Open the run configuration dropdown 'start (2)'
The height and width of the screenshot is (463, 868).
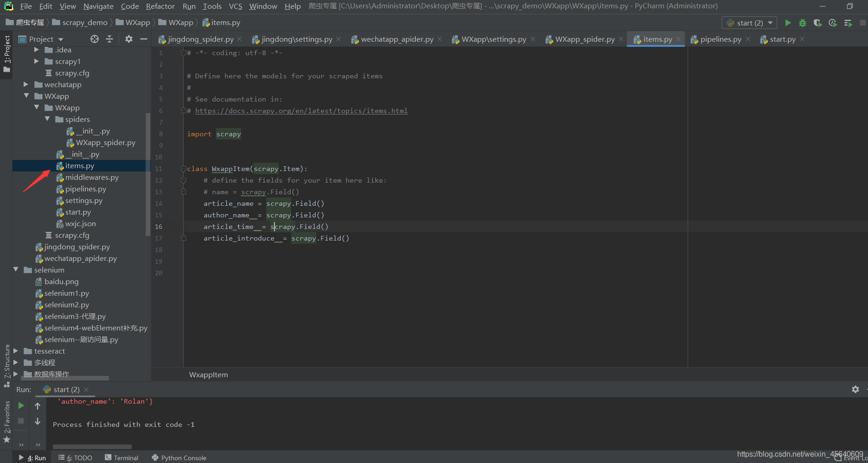coord(749,23)
